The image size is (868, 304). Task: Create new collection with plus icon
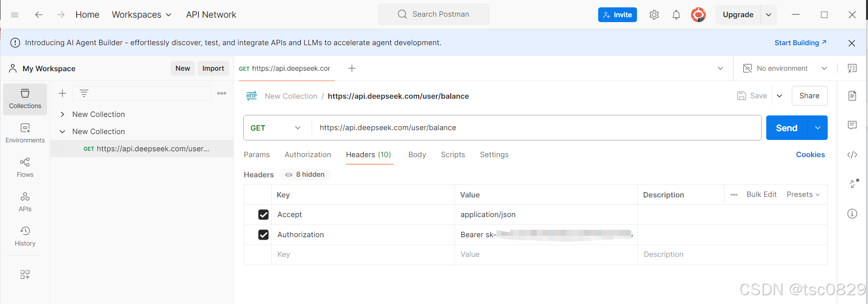pos(62,93)
